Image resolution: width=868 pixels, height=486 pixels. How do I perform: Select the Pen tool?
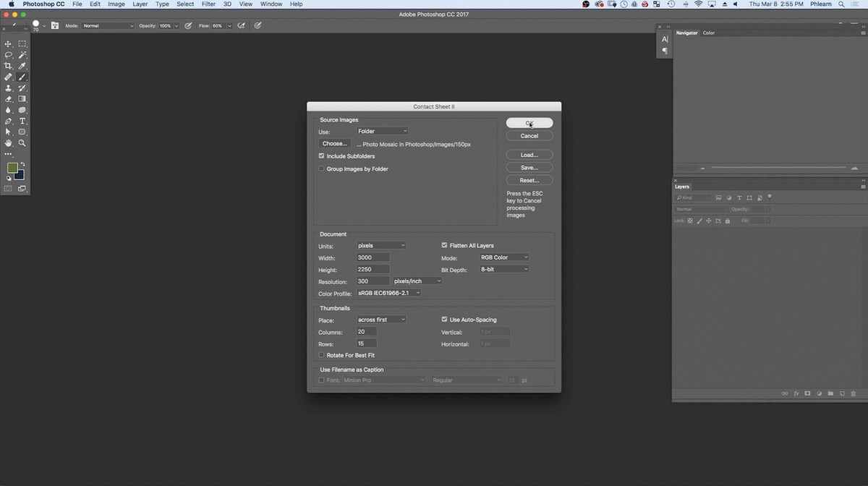(x=9, y=121)
